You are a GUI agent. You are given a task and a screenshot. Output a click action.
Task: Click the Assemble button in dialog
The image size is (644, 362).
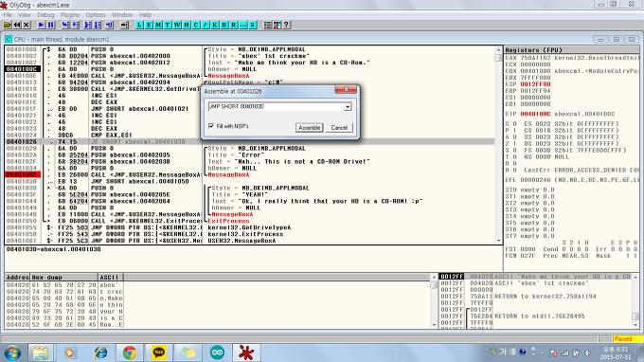coord(310,128)
